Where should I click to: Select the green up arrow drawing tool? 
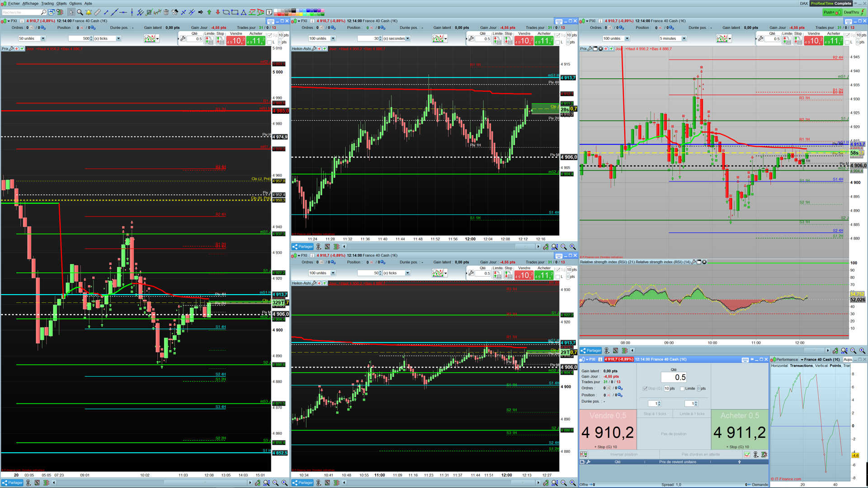point(209,12)
